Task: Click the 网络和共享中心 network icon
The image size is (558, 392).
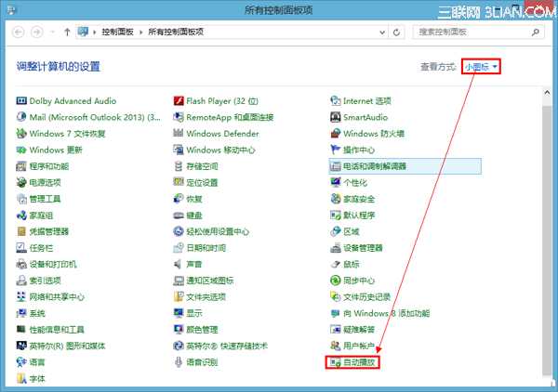Action: 21,297
